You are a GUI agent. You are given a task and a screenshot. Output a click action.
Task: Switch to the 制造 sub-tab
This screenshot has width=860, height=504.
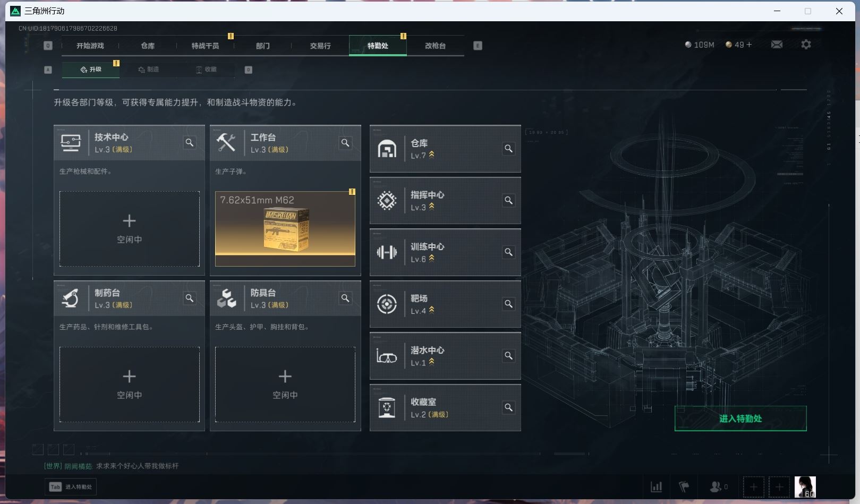(149, 70)
